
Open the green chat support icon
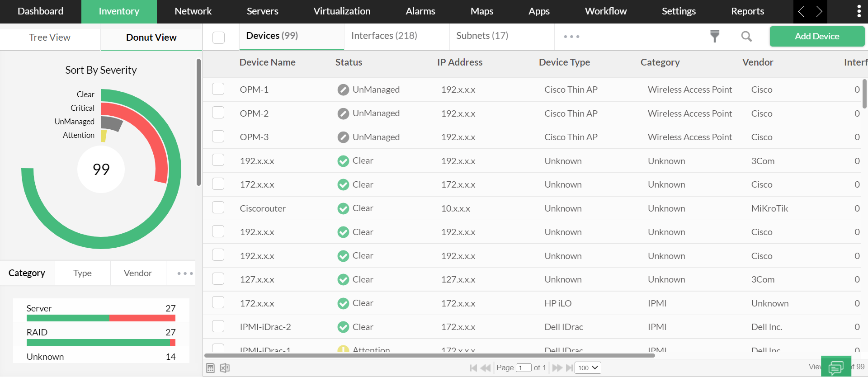[835, 367]
